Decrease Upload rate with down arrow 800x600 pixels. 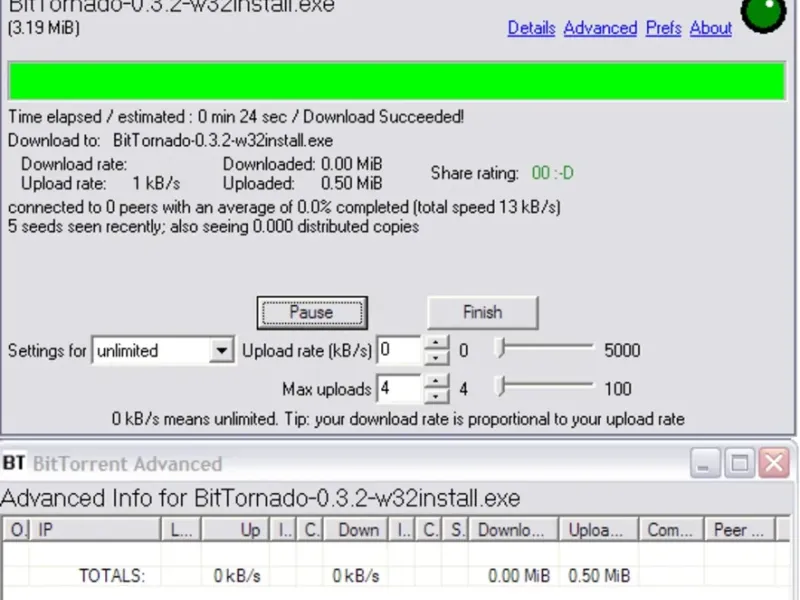tap(436, 358)
